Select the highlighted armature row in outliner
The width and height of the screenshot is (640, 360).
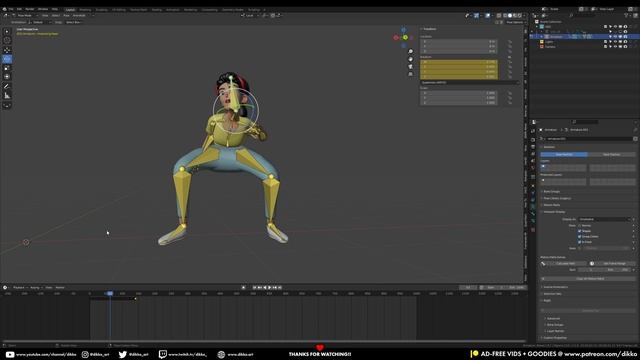click(584, 36)
